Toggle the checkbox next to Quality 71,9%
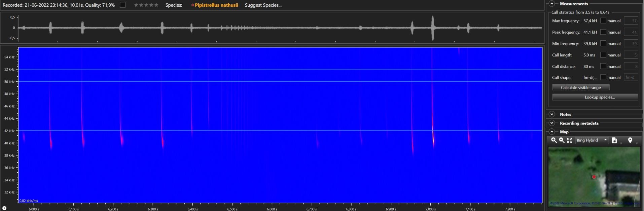The height and width of the screenshot is (211, 644). point(123,5)
